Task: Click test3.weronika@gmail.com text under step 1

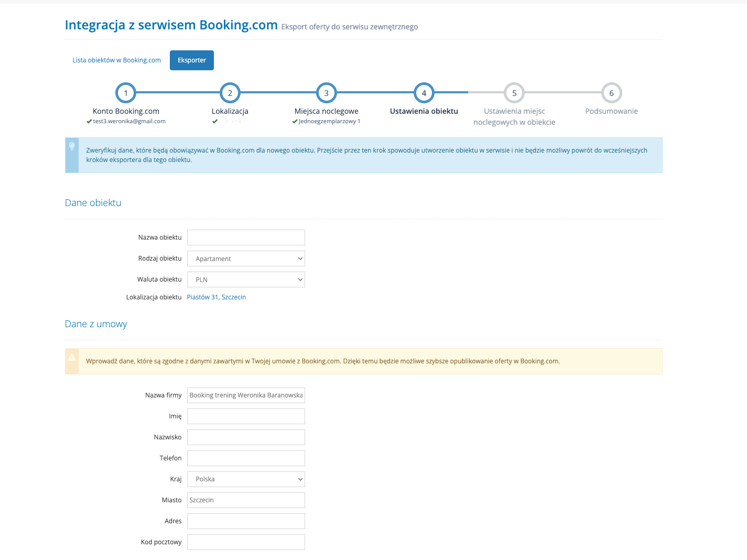Action: pyautogui.click(x=129, y=121)
